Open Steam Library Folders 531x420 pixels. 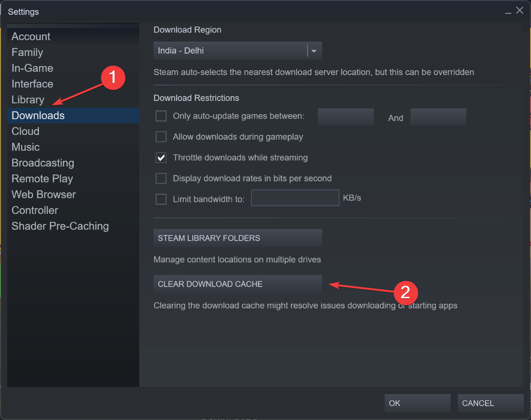coord(237,238)
